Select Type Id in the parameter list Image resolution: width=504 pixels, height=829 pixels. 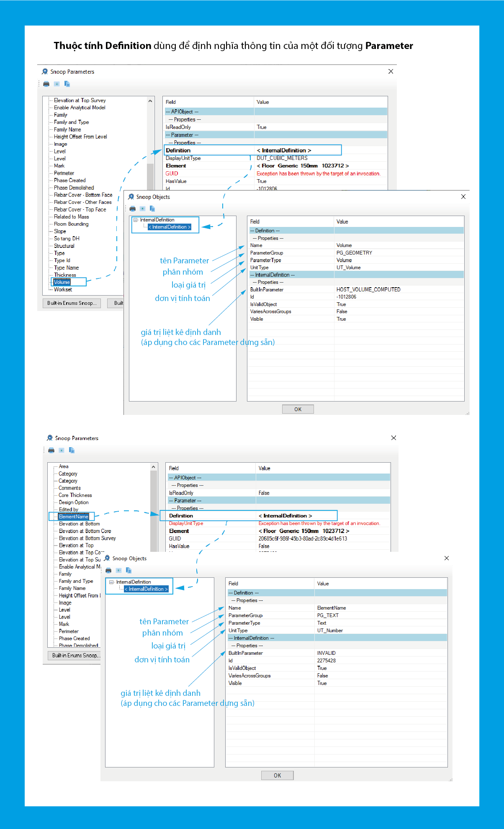62,260
